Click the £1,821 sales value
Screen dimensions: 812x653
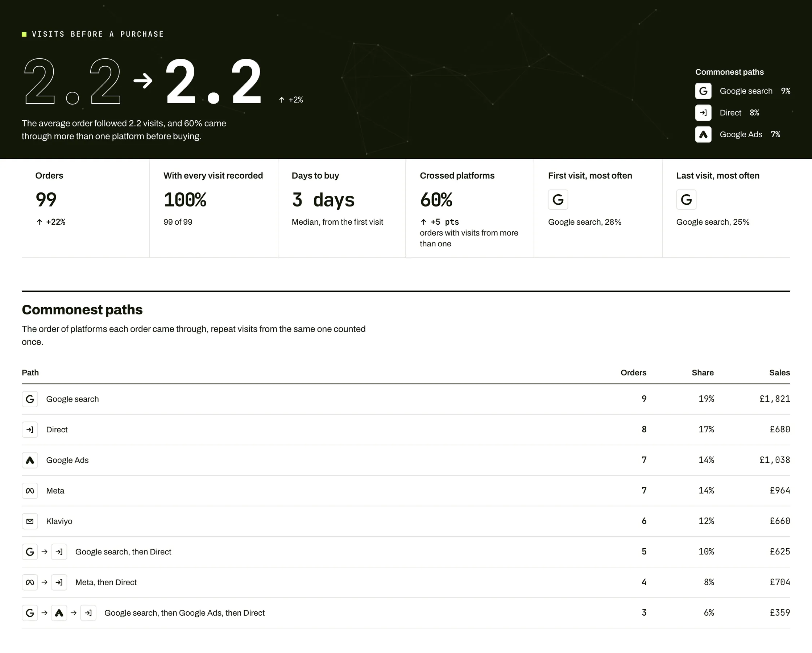[775, 399]
